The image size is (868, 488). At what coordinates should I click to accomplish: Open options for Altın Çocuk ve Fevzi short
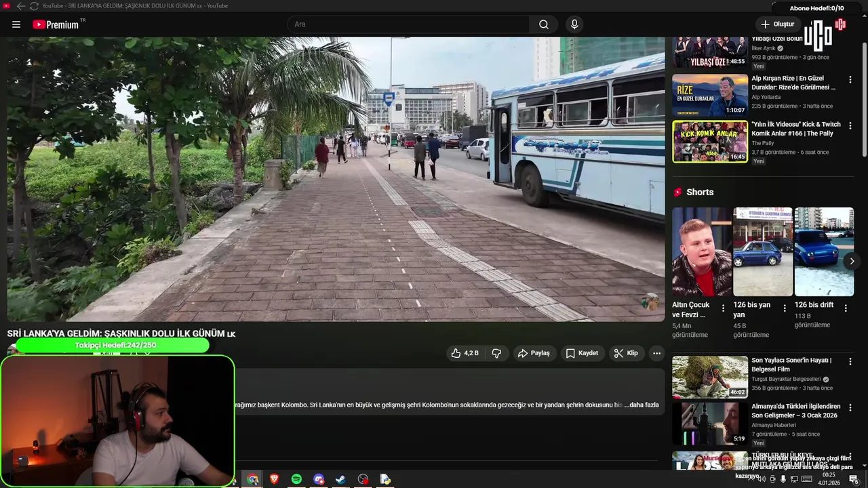[723, 308]
